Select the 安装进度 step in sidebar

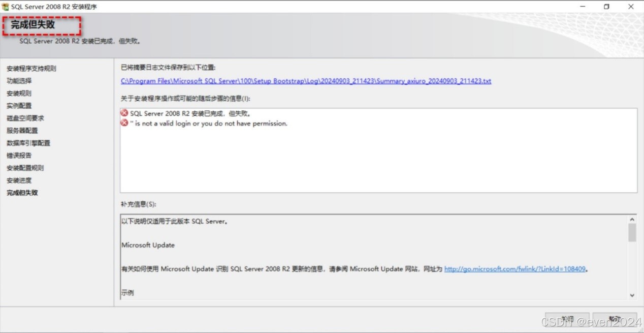[19, 180]
